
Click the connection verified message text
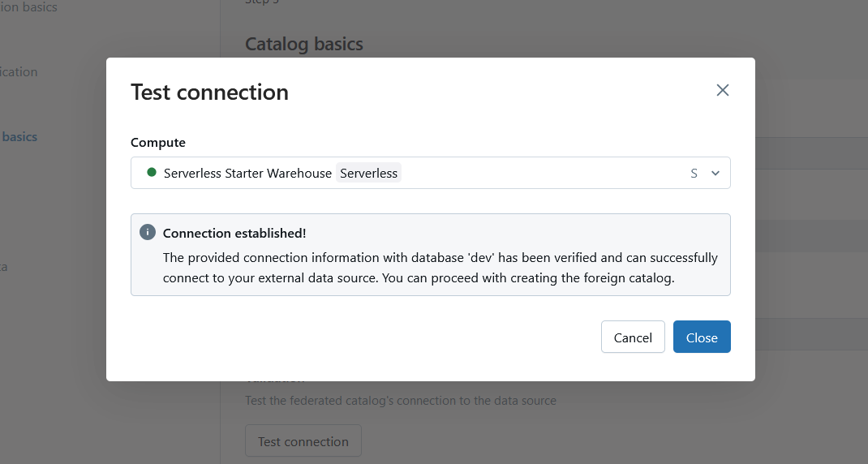(x=440, y=268)
